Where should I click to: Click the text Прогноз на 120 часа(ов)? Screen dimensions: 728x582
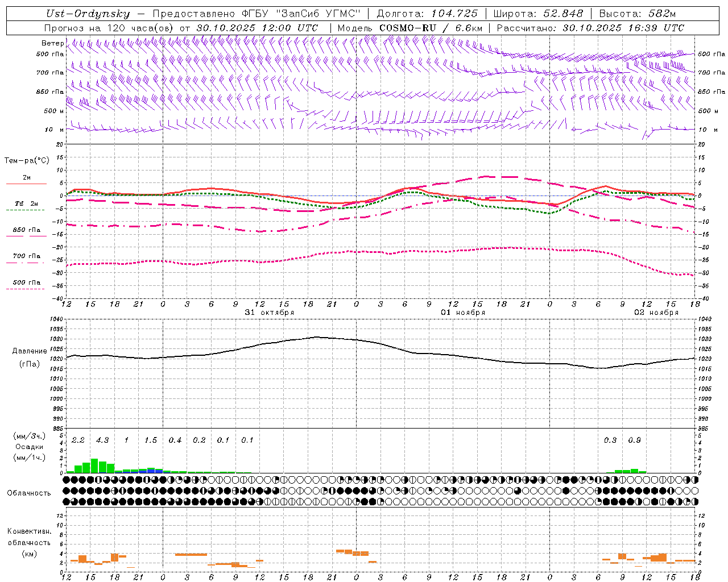tap(109, 28)
